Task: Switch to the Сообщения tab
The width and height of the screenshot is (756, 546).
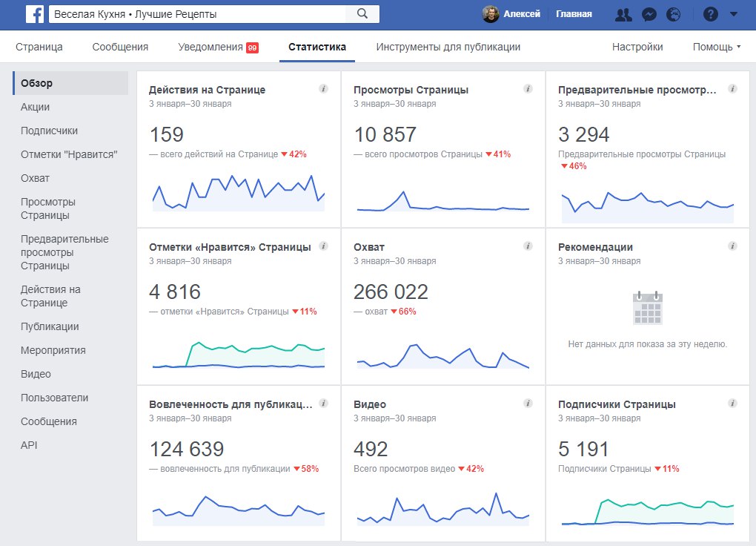Action: click(x=120, y=47)
